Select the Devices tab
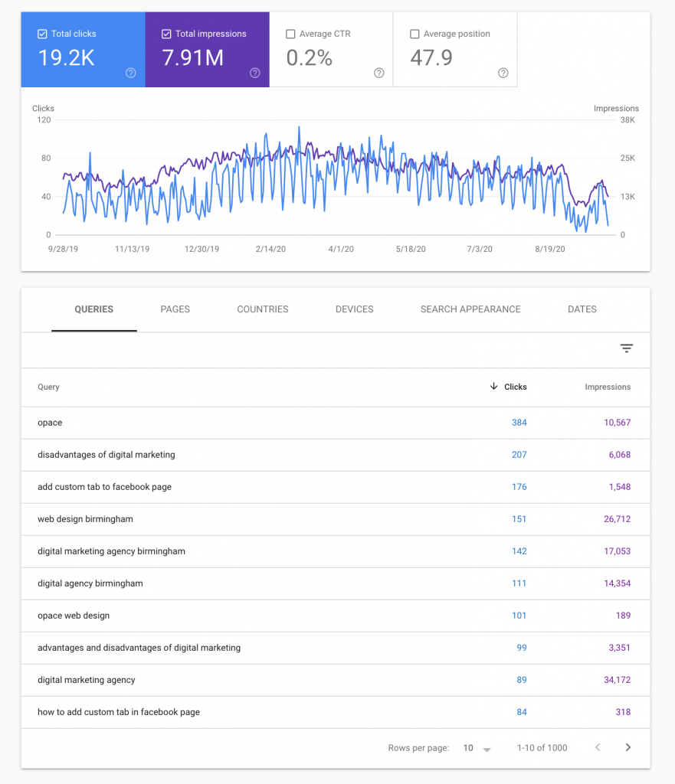Viewport: 675px width, 784px height. [x=354, y=309]
